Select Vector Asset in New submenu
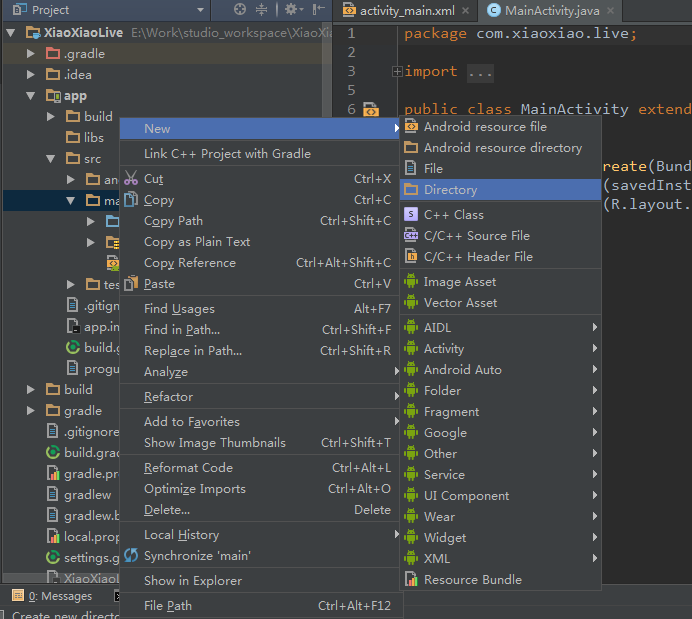The height and width of the screenshot is (619, 692). pos(500,303)
